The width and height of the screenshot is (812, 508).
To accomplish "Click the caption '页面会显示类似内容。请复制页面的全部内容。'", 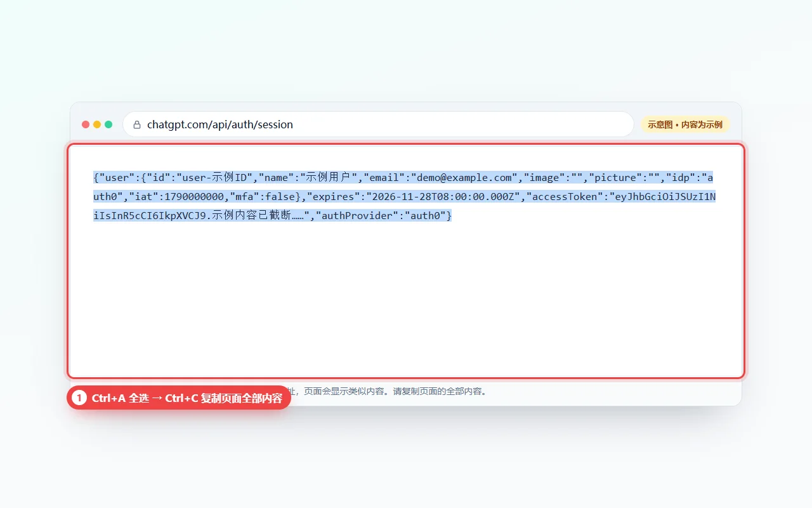I will tap(396, 391).
